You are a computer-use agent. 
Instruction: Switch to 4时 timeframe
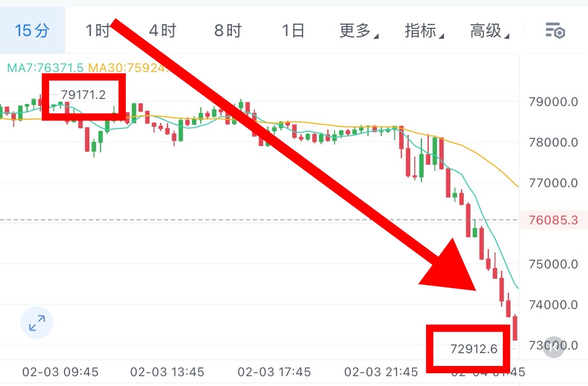(x=163, y=31)
